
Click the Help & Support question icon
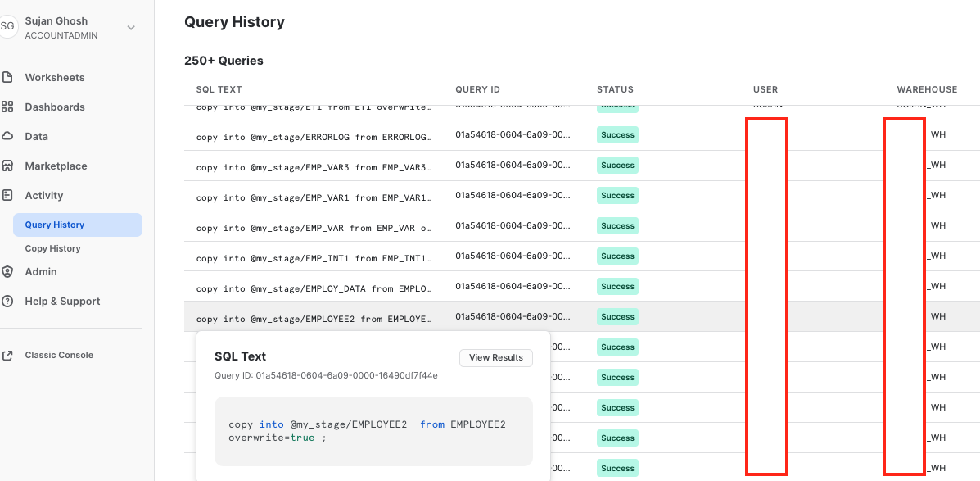pos(7,302)
